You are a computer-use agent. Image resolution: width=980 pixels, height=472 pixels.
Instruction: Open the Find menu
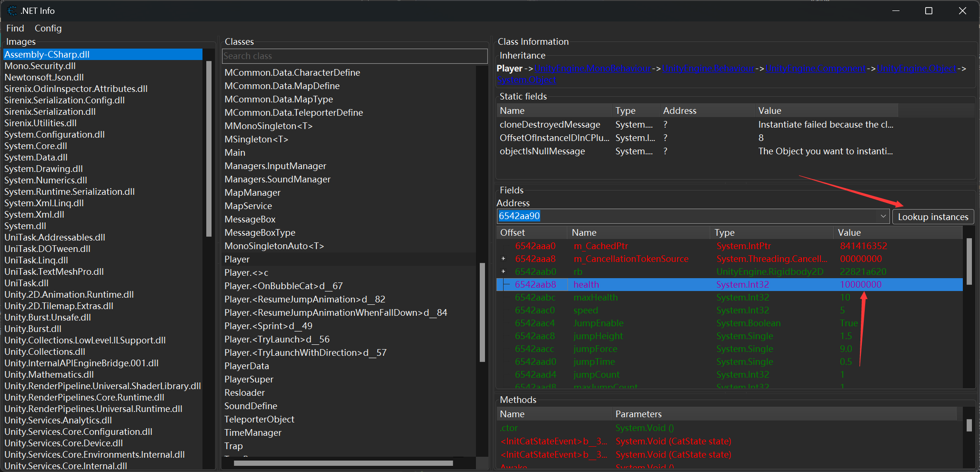pos(15,28)
